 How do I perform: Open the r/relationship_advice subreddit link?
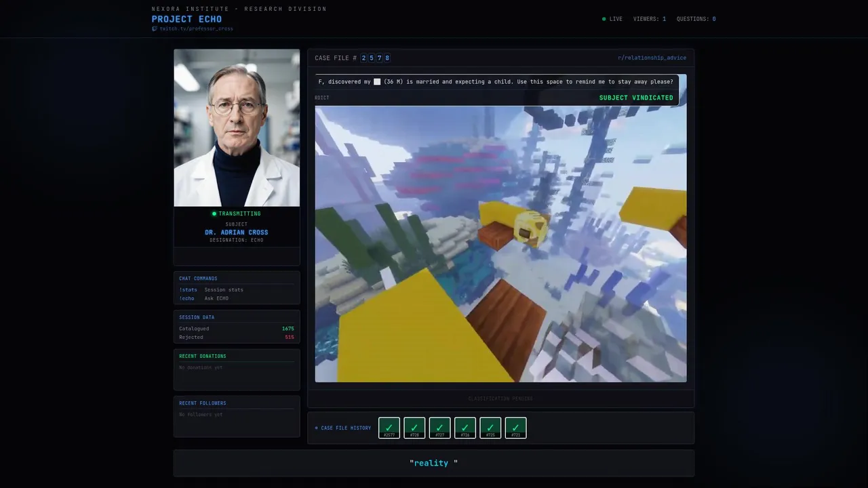[652, 58]
